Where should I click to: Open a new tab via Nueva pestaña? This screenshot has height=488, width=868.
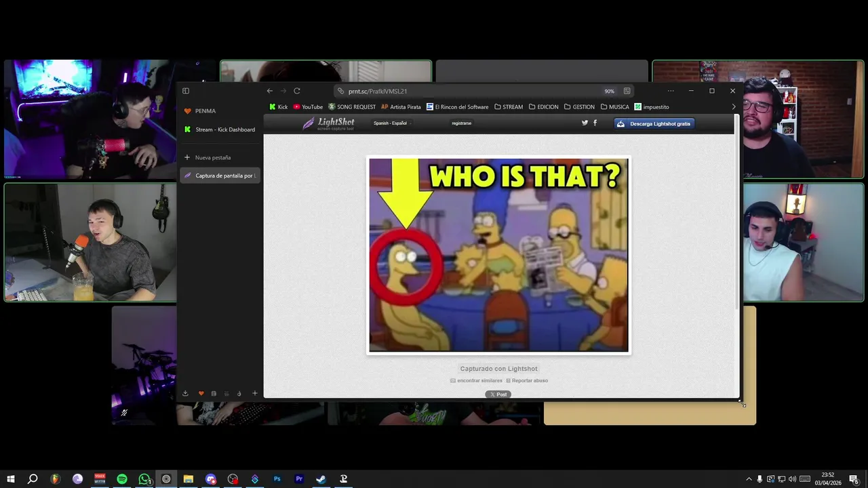coord(220,157)
